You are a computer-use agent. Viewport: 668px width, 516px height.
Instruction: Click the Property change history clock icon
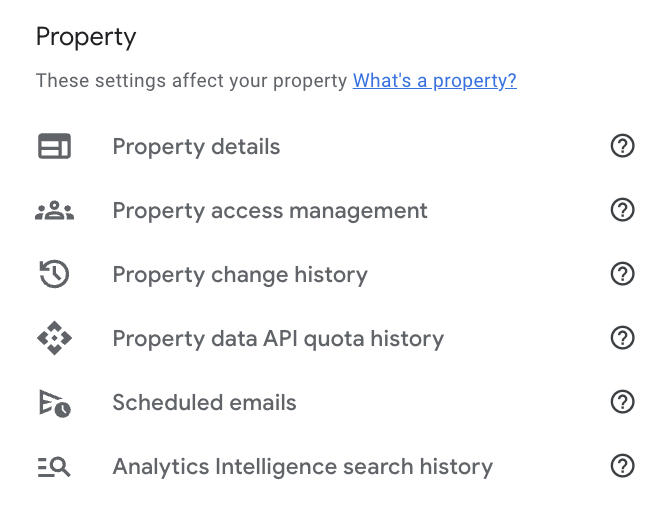pyautogui.click(x=54, y=275)
